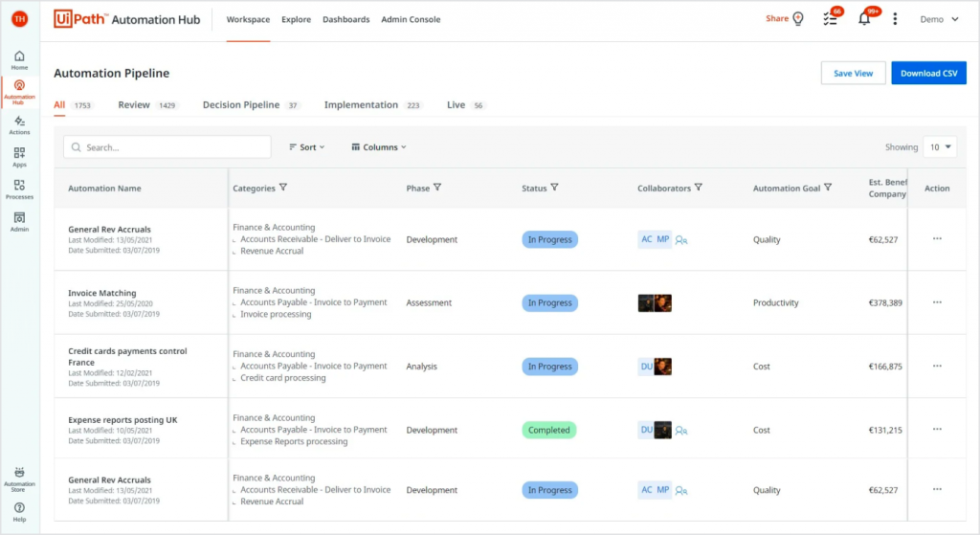This screenshot has width=980, height=535.
Task: Filter the Phase column
Action: point(437,188)
